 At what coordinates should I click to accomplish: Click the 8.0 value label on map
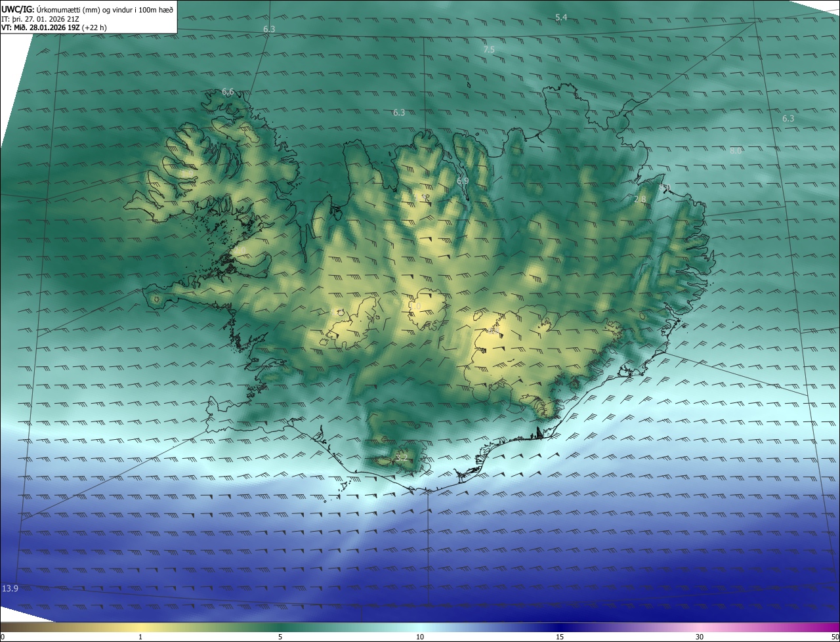click(736, 150)
